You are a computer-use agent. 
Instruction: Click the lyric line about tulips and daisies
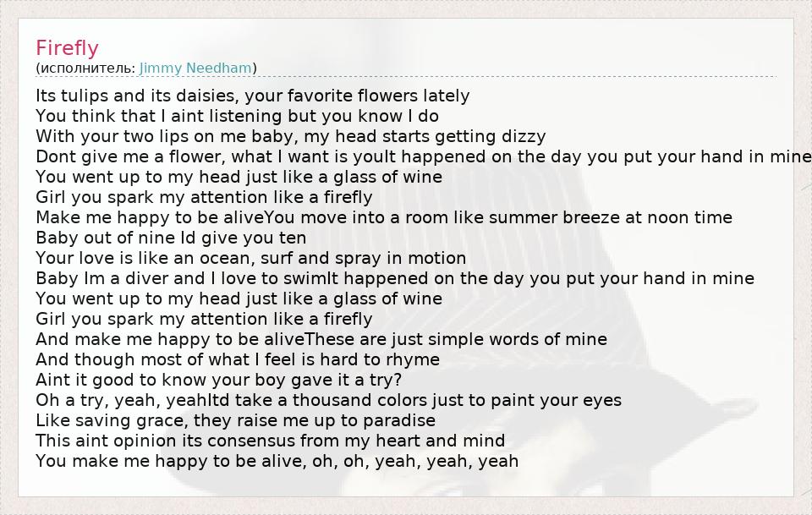click(x=252, y=96)
